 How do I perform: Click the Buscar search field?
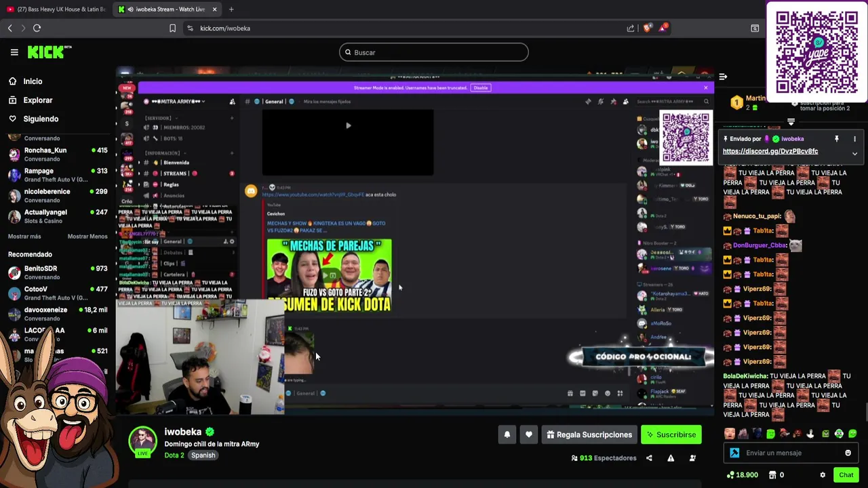[x=434, y=52]
